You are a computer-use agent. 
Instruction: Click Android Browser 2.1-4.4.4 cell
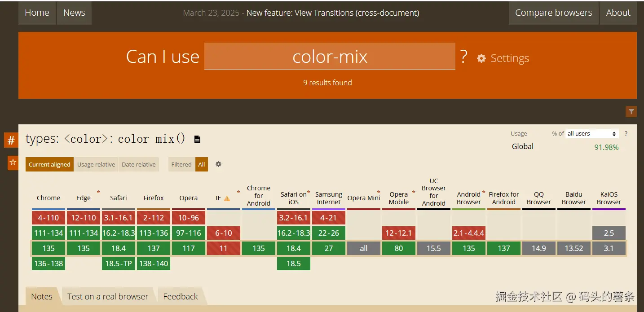[x=469, y=233]
